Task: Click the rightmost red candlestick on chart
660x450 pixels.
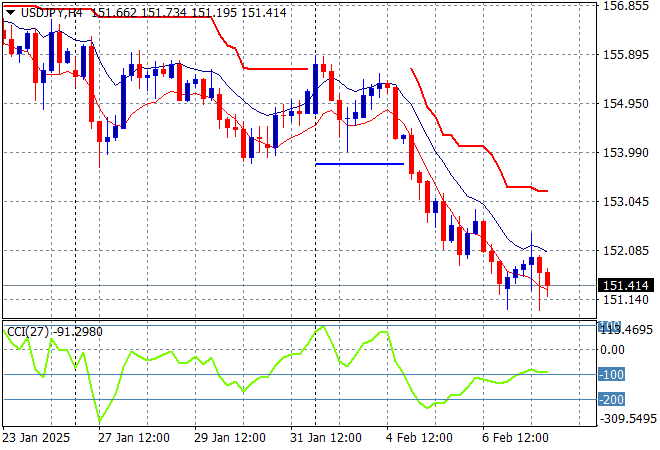Action: (x=548, y=277)
